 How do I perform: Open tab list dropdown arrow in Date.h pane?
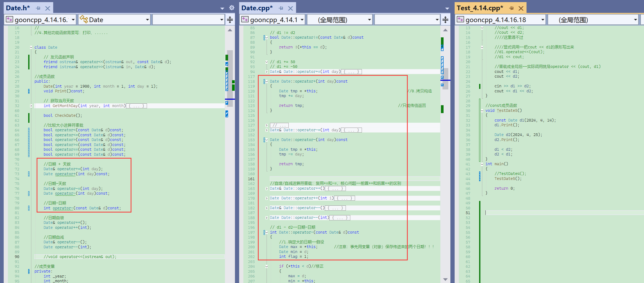[222, 8]
